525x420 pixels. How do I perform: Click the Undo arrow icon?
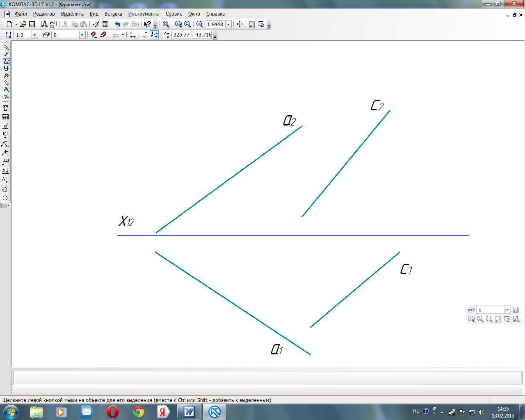(117, 24)
